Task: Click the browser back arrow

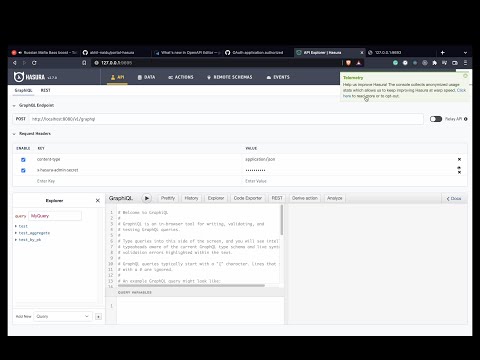Action: [x=15, y=63]
